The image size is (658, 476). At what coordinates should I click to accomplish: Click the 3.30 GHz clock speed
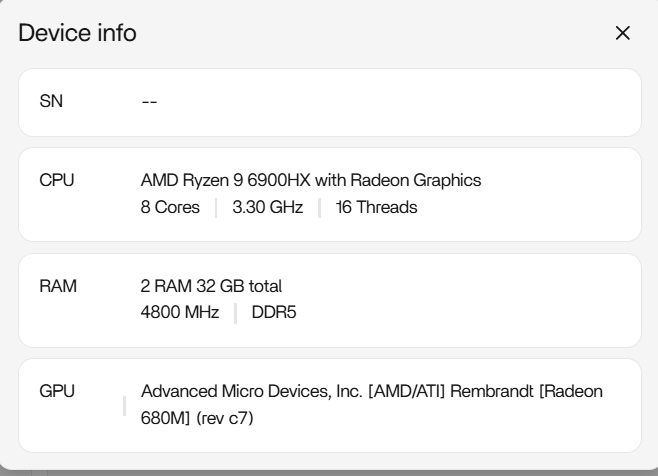pyautogui.click(x=267, y=208)
